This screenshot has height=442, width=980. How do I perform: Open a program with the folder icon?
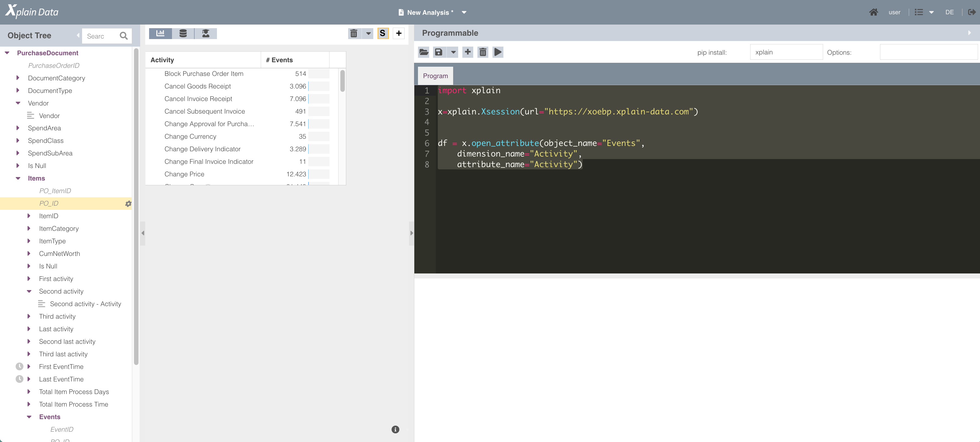coord(424,52)
